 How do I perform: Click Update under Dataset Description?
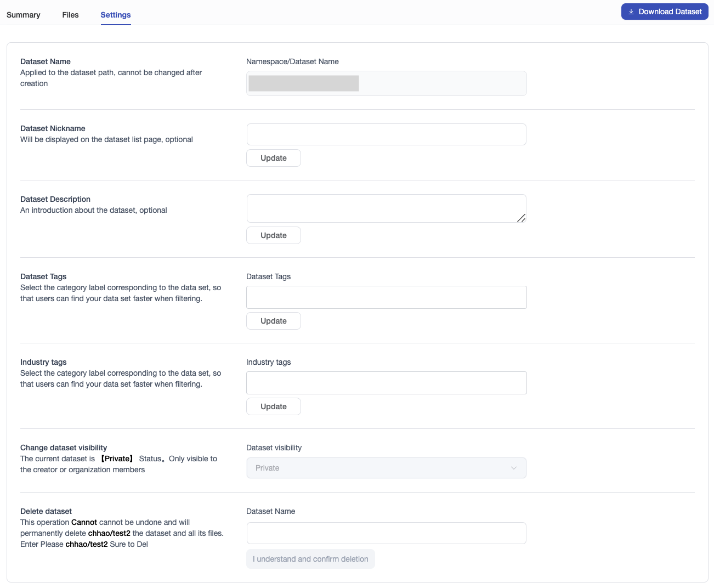pyautogui.click(x=273, y=235)
